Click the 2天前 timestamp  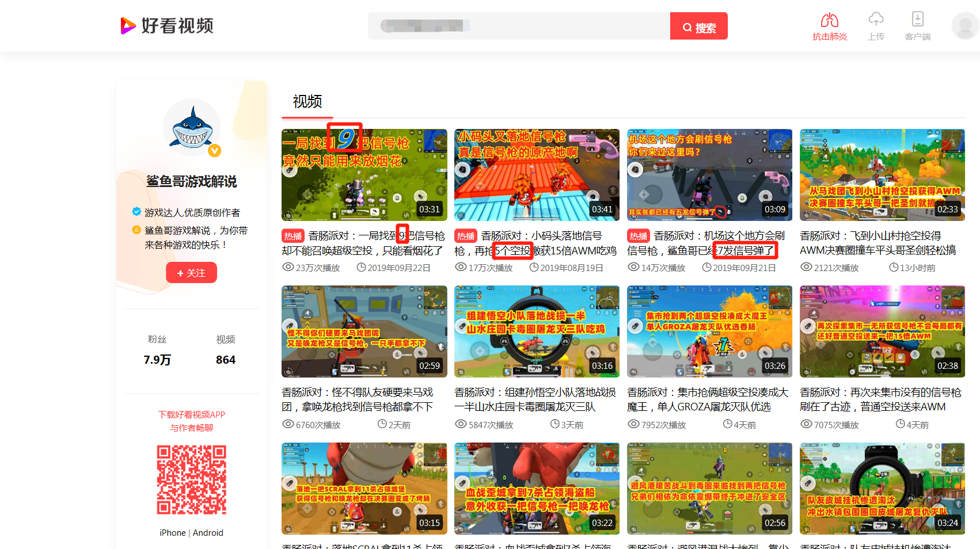[x=394, y=425]
